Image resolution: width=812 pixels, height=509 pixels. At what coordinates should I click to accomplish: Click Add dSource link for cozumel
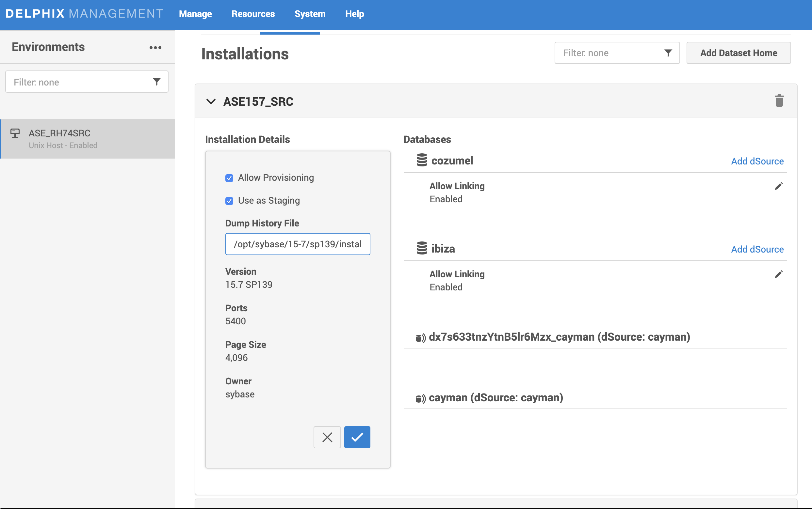click(757, 161)
